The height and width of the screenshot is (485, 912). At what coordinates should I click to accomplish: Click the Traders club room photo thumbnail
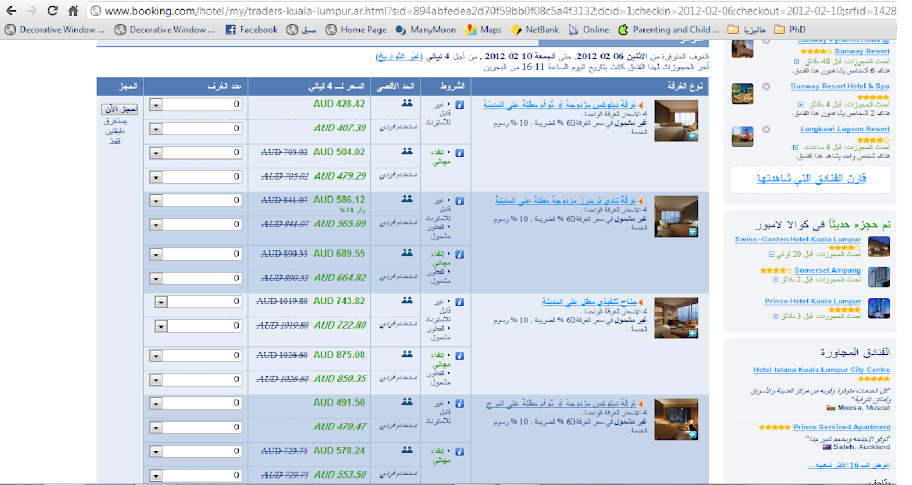[x=676, y=217]
